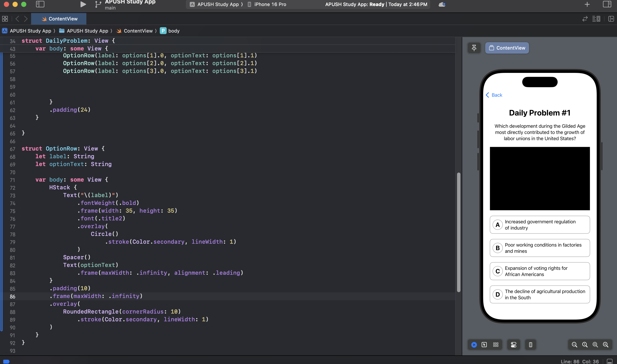Expand the body breadcrumb symbol menu

(x=174, y=31)
